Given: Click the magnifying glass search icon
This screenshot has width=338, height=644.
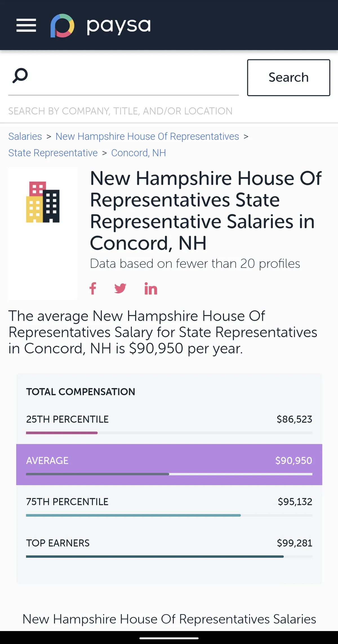Looking at the screenshot, I should click(x=20, y=76).
